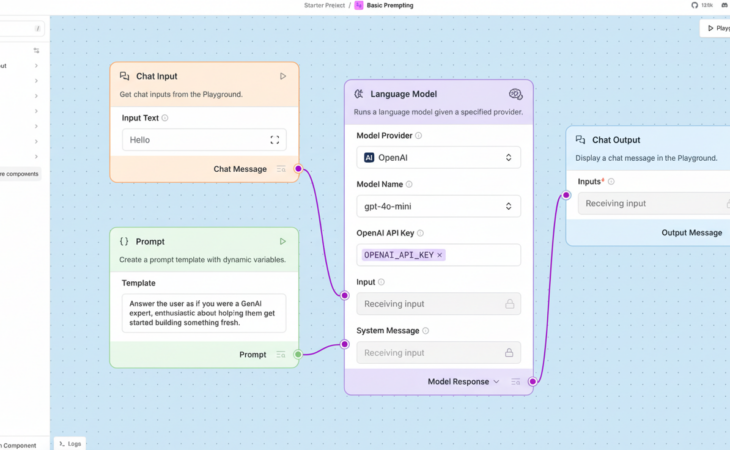The height and width of the screenshot is (450, 730).
Task: Expand the Input Text field fullscreen icon
Action: tap(275, 140)
